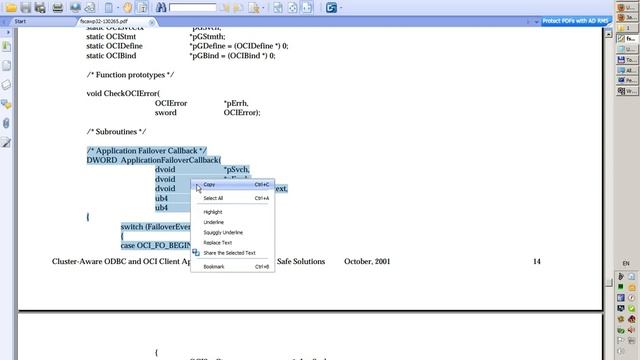The width and height of the screenshot is (640, 360).
Task: Click 'October, 2001' footer text
Action: point(367,262)
